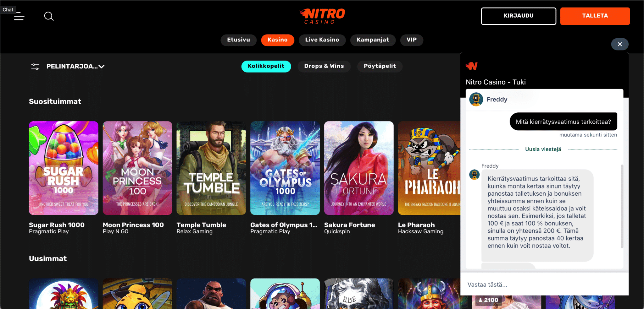Open the feathered mask game thumbnail
This screenshot has height=309, width=644.
click(64, 294)
